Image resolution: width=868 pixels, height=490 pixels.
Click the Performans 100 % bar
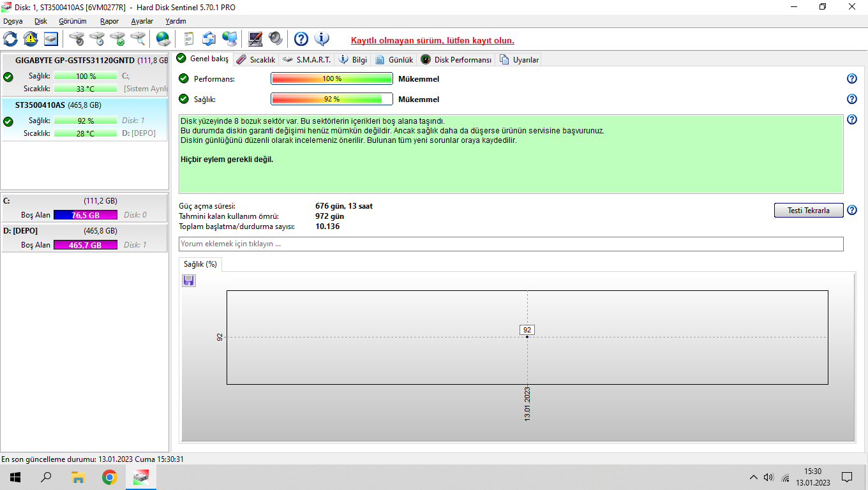click(x=332, y=78)
